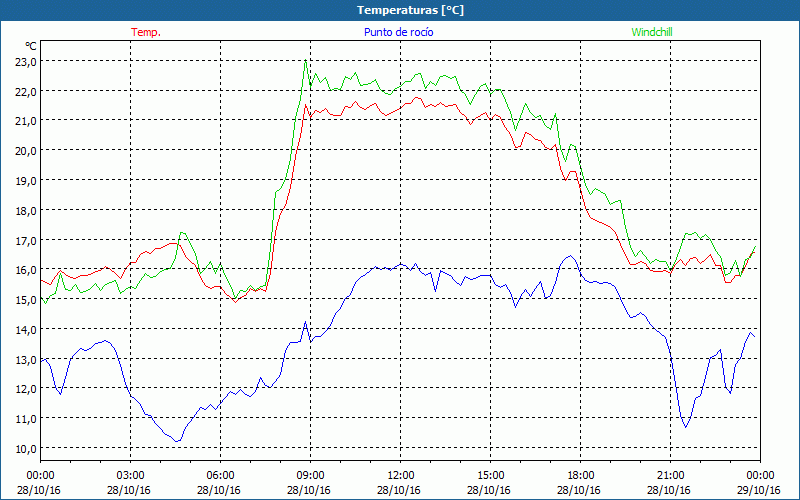800x500 pixels.
Task: Select the blue Punto de rocío legend label
Action: pyautogui.click(x=398, y=32)
